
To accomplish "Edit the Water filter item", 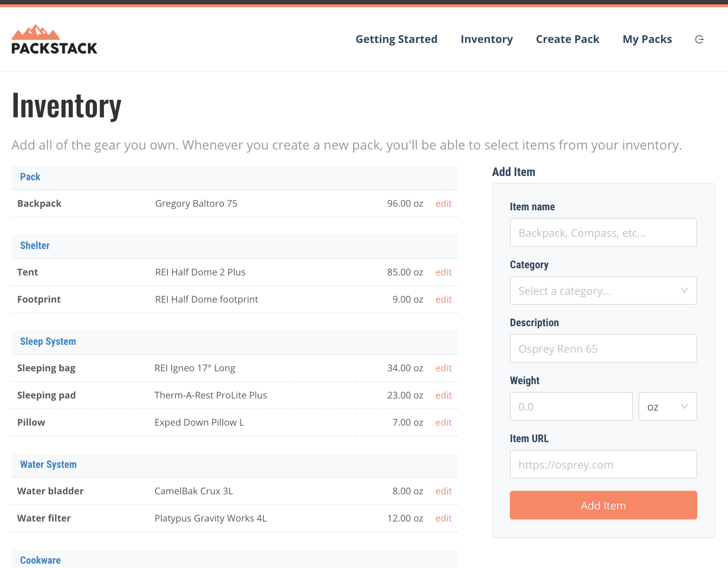I will click(443, 518).
